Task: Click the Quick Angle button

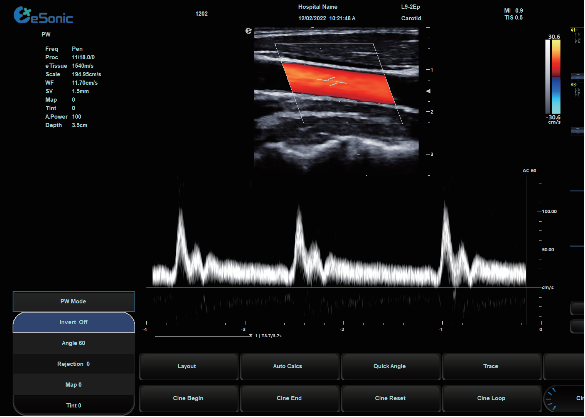Action: click(x=390, y=366)
